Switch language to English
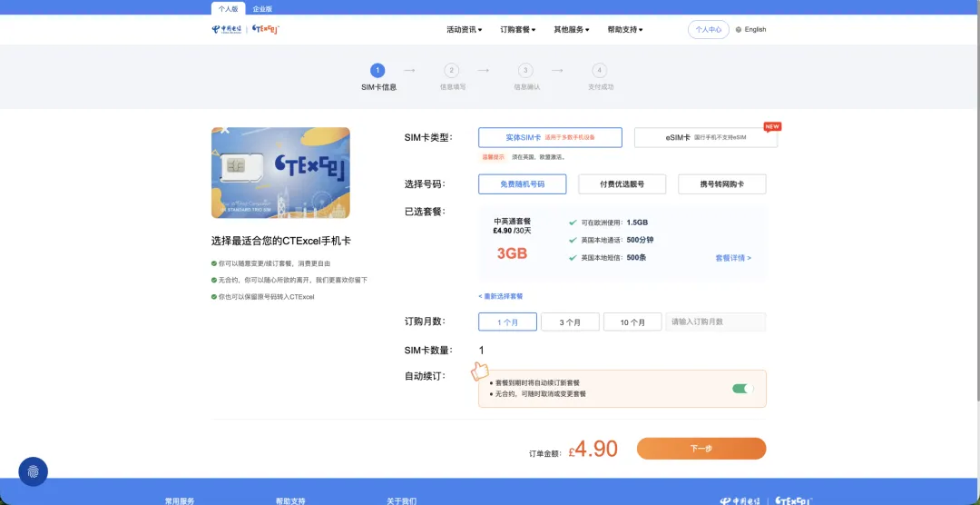The height and width of the screenshot is (505, 980). pos(755,29)
